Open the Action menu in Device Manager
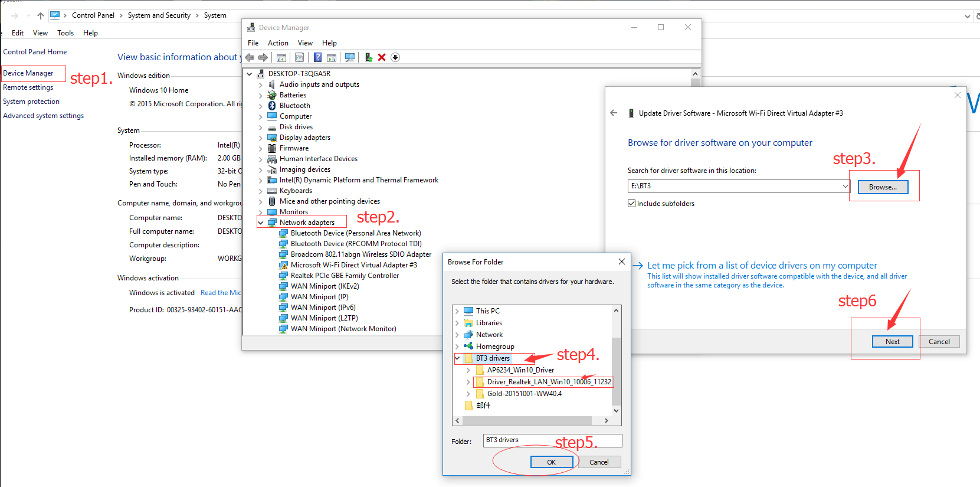Image resolution: width=980 pixels, height=487 pixels. point(278,43)
